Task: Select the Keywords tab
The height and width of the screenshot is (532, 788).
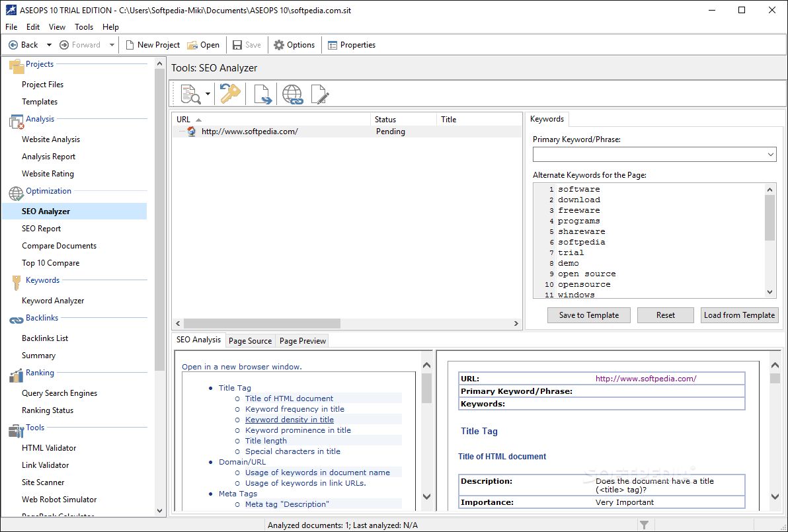Action: click(547, 119)
